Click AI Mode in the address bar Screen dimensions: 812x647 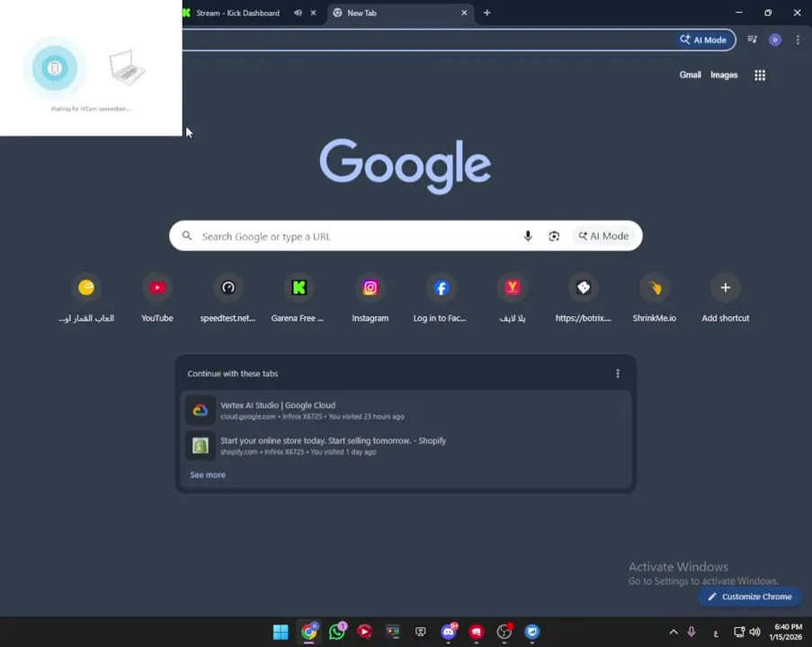pyautogui.click(x=703, y=40)
